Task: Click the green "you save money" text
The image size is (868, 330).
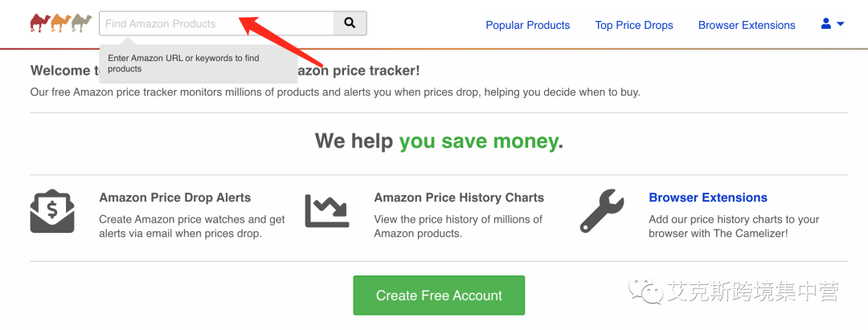Action: tap(478, 141)
